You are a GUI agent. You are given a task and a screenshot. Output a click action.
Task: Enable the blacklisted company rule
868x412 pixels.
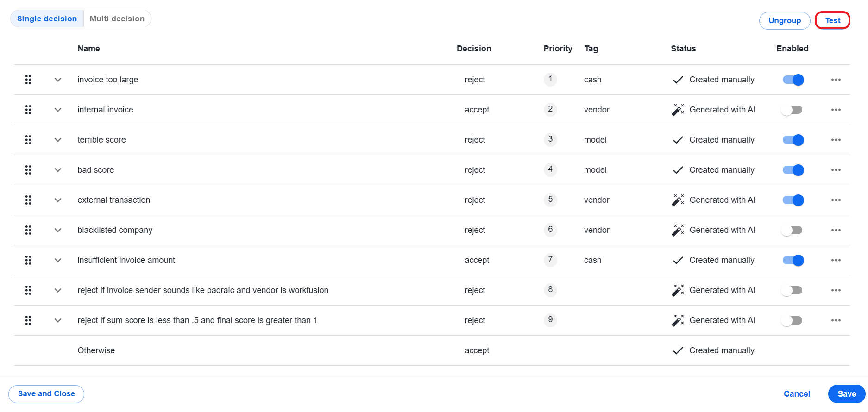(792, 230)
